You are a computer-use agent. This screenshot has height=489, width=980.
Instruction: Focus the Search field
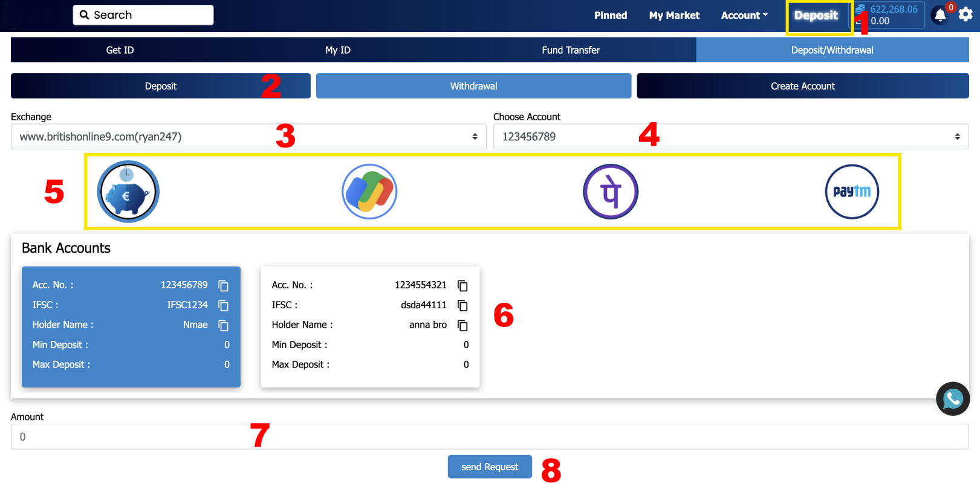point(143,15)
